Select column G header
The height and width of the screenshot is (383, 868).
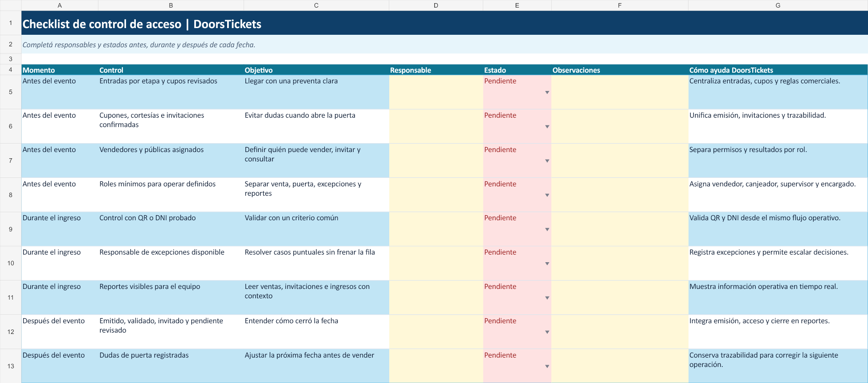[x=778, y=5]
